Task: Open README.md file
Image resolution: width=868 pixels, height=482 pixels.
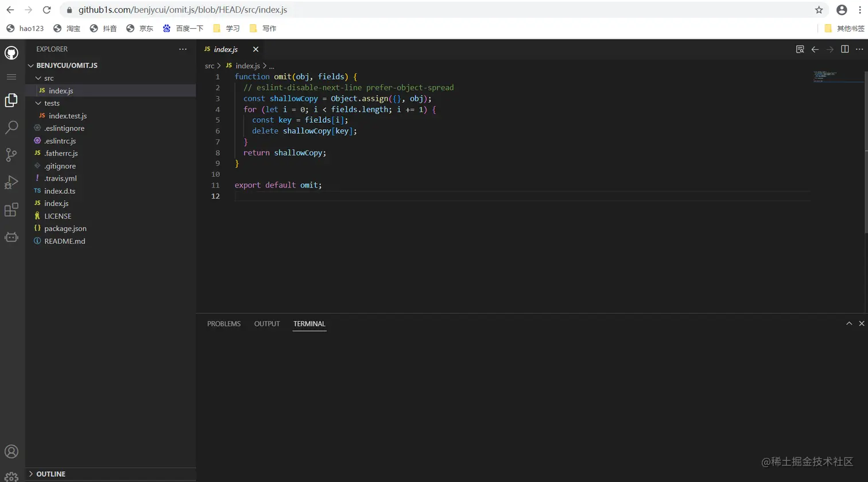Action: coord(111,241)
